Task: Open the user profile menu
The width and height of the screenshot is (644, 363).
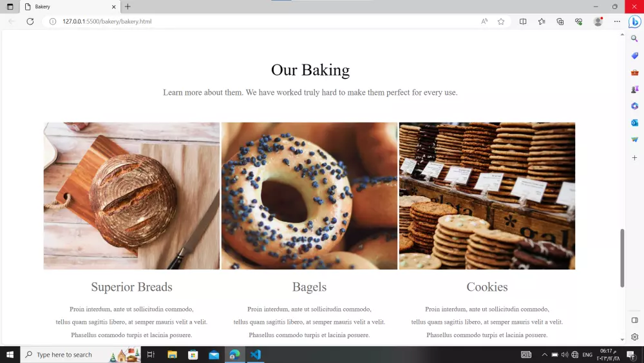Action: (x=598, y=21)
